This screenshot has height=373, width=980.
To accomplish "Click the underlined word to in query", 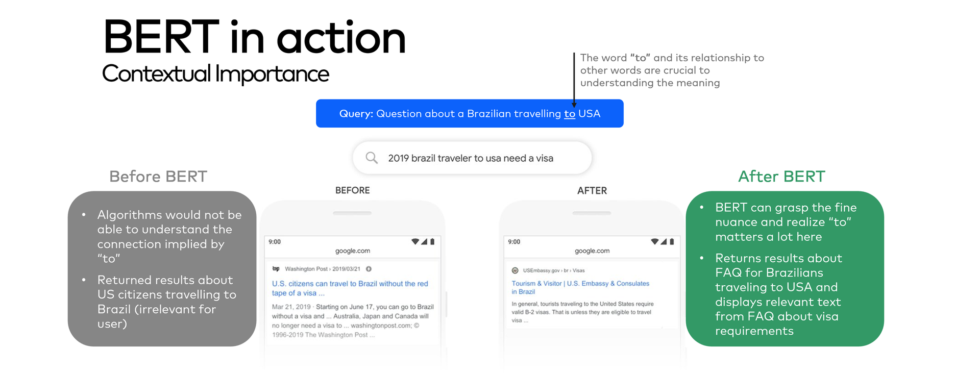I will pos(570,114).
